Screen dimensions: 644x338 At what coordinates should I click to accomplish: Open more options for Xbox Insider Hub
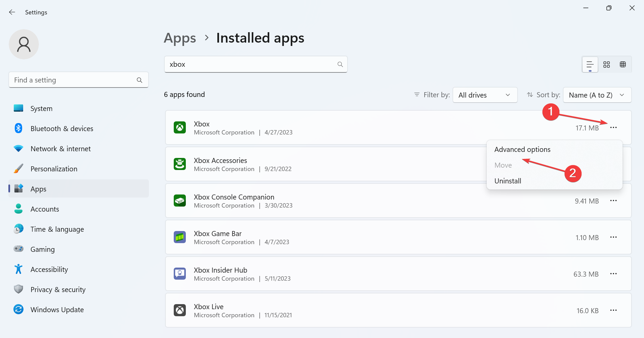point(613,274)
